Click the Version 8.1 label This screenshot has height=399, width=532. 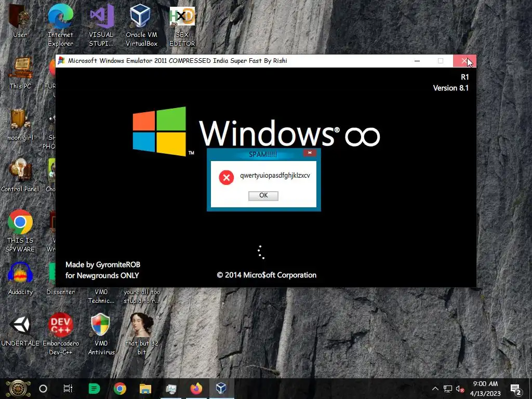450,88
